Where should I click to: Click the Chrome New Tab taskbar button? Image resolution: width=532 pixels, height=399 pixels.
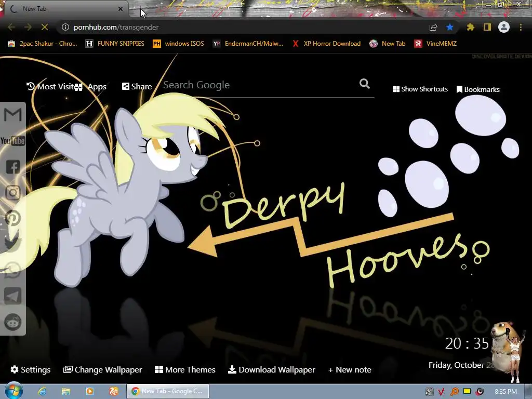coord(168,391)
